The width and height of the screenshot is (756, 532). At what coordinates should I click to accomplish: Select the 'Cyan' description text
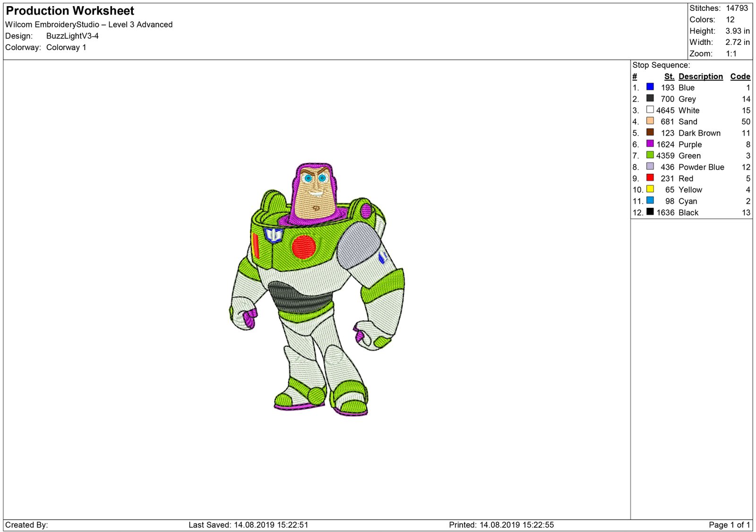(x=687, y=201)
